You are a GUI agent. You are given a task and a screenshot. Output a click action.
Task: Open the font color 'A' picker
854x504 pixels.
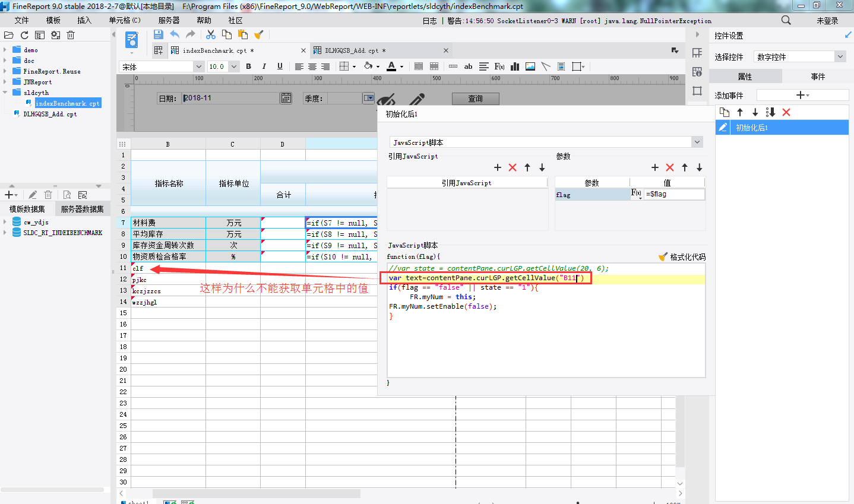(x=391, y=66)
